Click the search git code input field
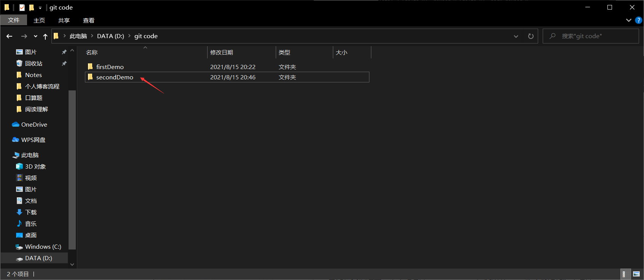The height and width of the screenshot is (280, 644). [591, 36]
